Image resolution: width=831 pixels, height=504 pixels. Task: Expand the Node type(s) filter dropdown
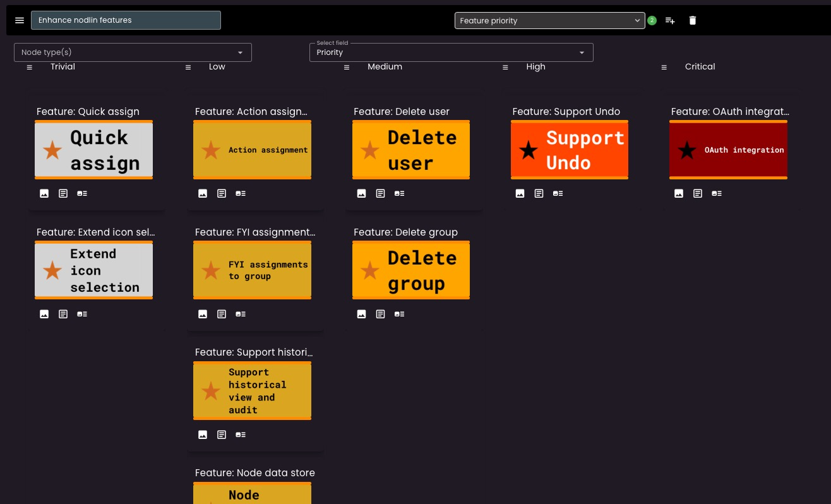(133, 52)
